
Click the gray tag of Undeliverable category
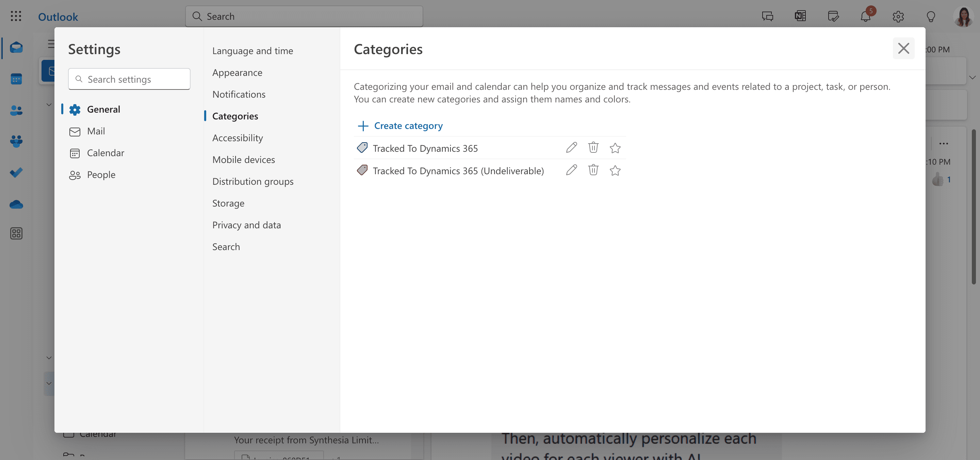click(362, 170)
